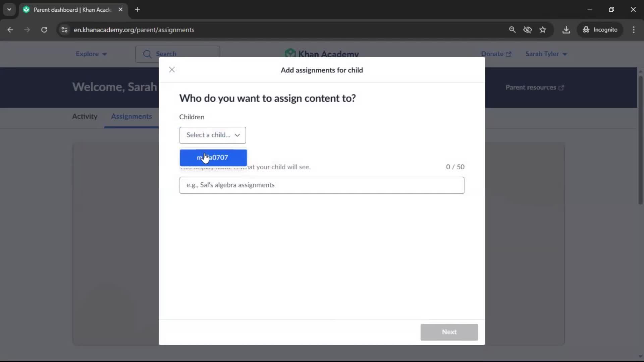The width and height of the screenshot is (644, 362).
Task: Open the Chrome three-dot menu
Action: pyautogui.click(x=634, y=29)
